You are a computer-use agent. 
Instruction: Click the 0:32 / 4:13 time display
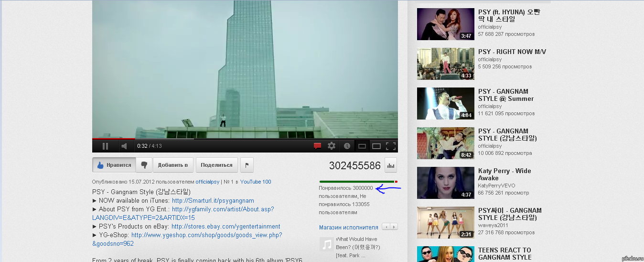click(x=150, y=146)
